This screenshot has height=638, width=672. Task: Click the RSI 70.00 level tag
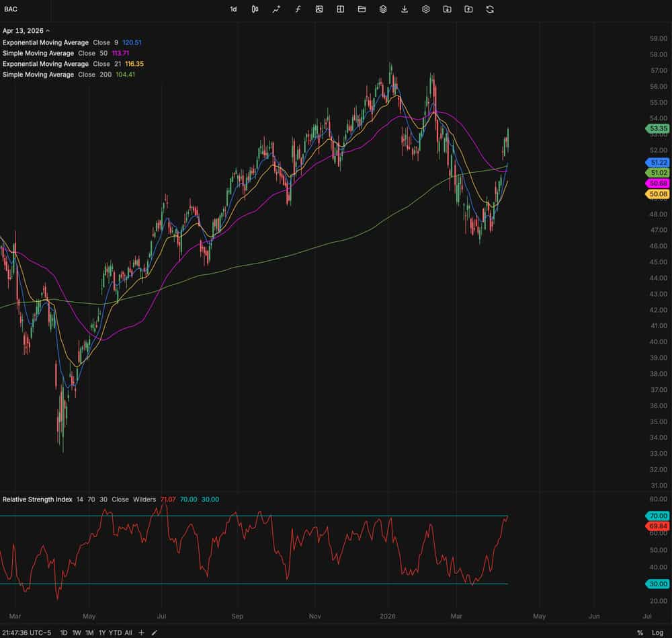(x=657, y=516)
